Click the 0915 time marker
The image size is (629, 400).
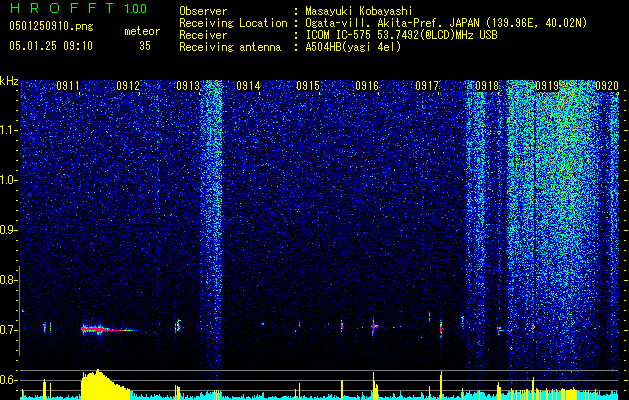(308, 86)
